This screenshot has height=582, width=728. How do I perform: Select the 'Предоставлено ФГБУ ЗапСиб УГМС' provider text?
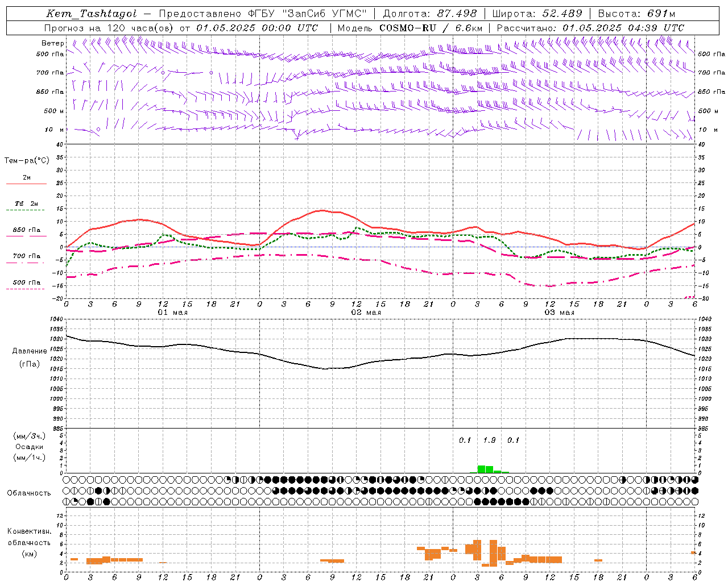[x=263, y=14]
